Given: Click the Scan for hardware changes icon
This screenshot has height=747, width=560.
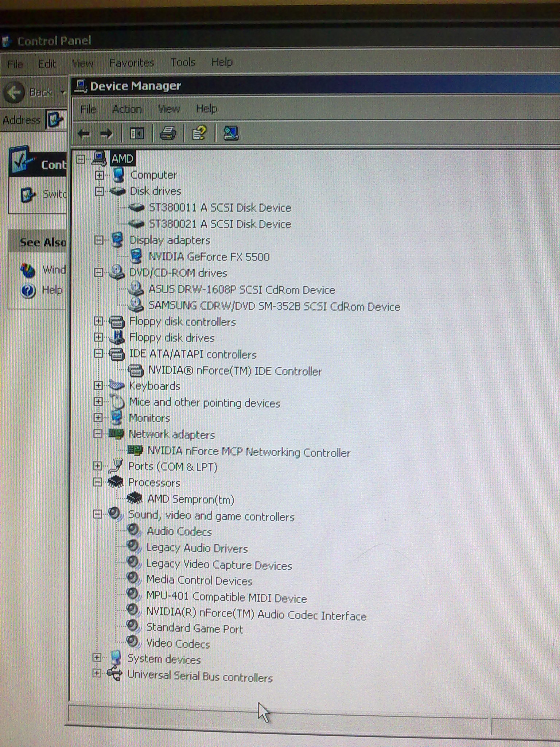Looking at the screenshot, I should (x=230, y=133).
